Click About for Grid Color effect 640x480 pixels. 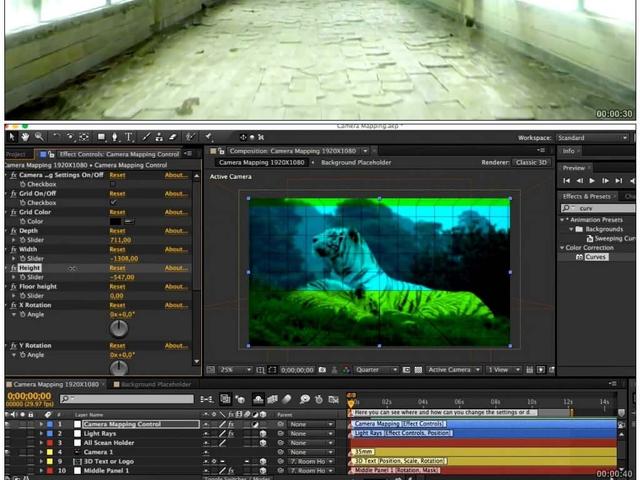176,212
